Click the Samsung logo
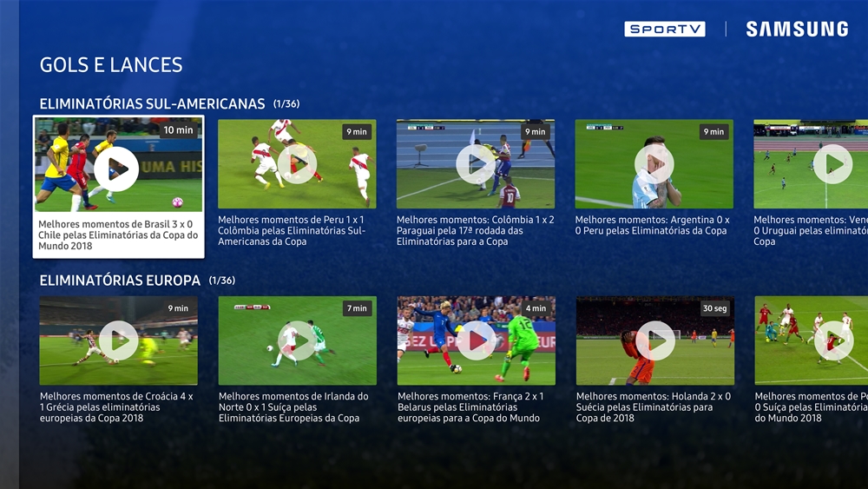Viewport: 868px width, 489px height. [797, 29]
